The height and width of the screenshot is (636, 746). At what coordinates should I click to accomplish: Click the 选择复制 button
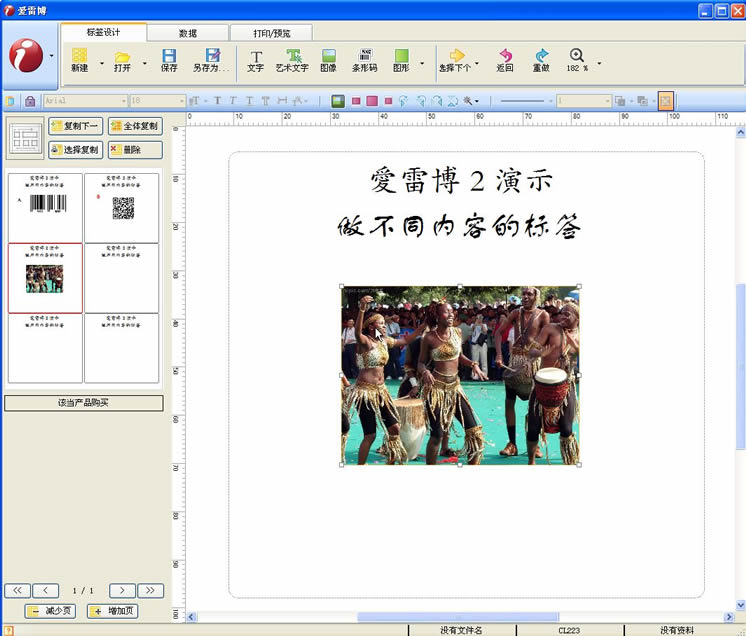[76, 150]
